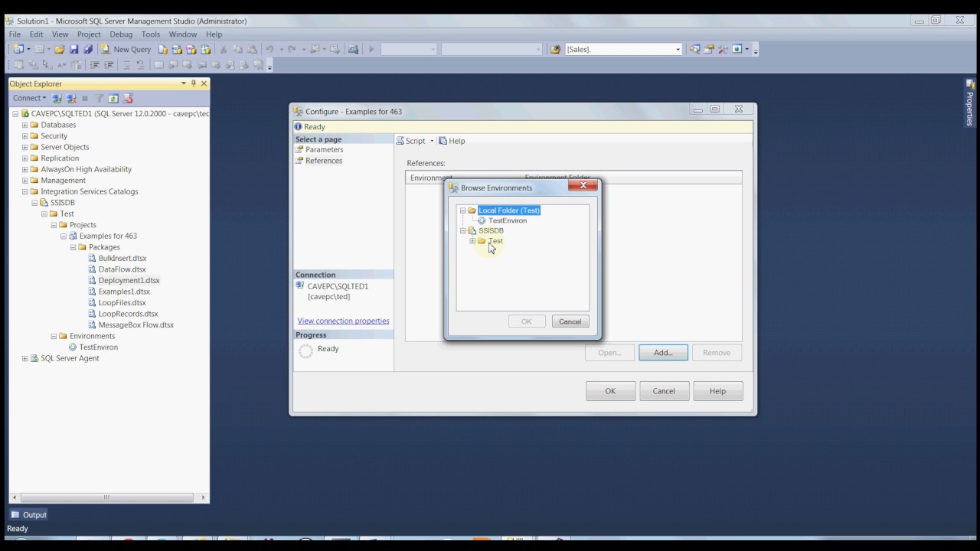
Task: Open the Edit menu
Action: (x=37, y=34)
